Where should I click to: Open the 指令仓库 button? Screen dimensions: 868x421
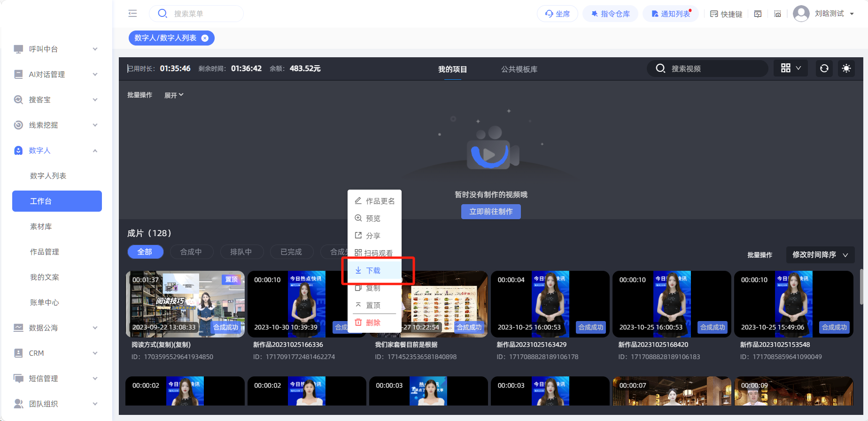(x=610, y=14)
